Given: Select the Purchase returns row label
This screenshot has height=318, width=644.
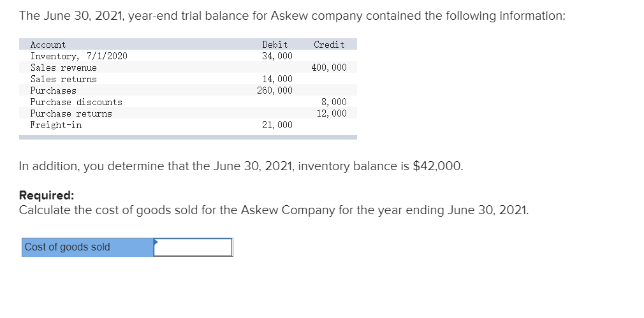Looking at the screenshot, I should coord(71,113).
